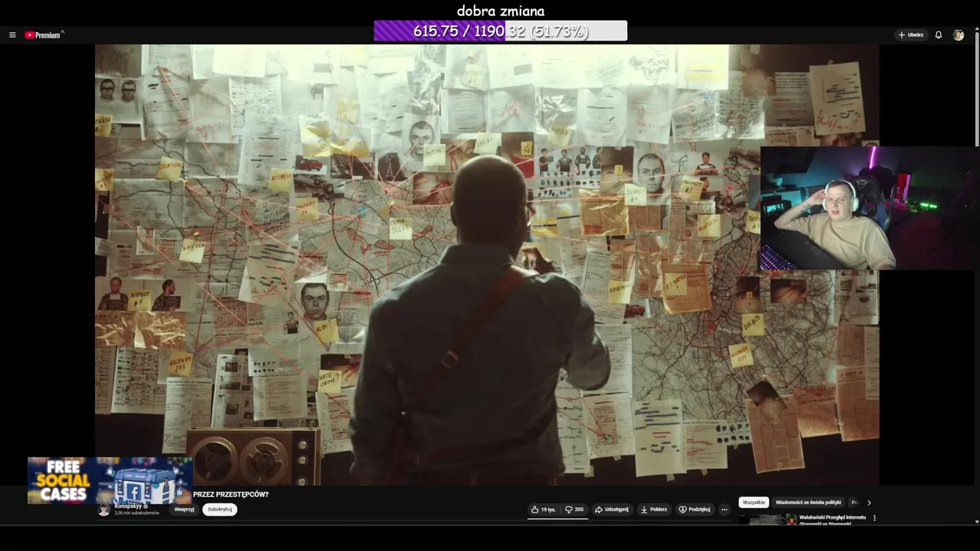
Task: Open Watahański Przegląd Internetu video thumbnail
Action: coord(768,520)
